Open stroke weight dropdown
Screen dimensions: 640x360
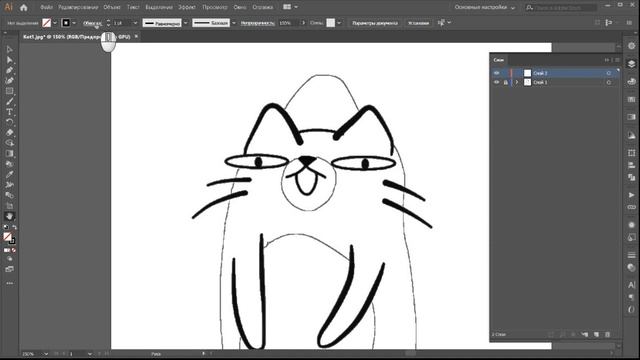pyautogui.click(x=136, y=23)
